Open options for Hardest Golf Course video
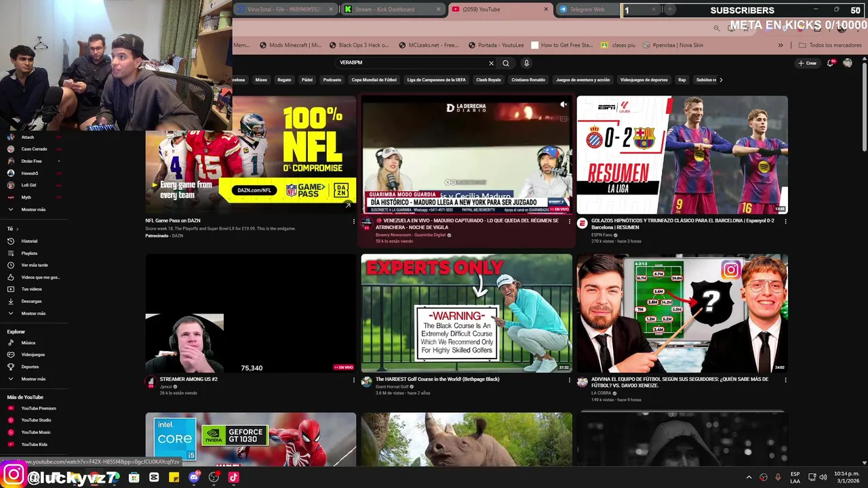This screenshot has height=488, width=868. point(569,380)
